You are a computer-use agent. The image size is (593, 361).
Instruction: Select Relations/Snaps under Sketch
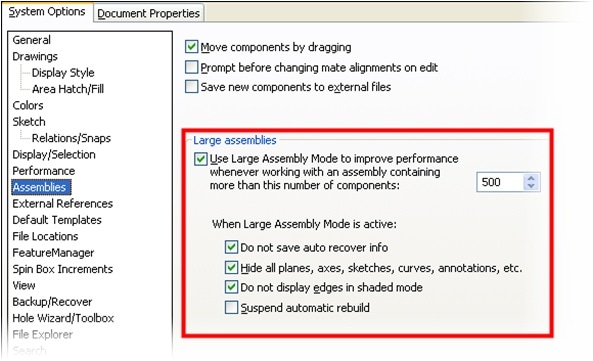[71, 138]
